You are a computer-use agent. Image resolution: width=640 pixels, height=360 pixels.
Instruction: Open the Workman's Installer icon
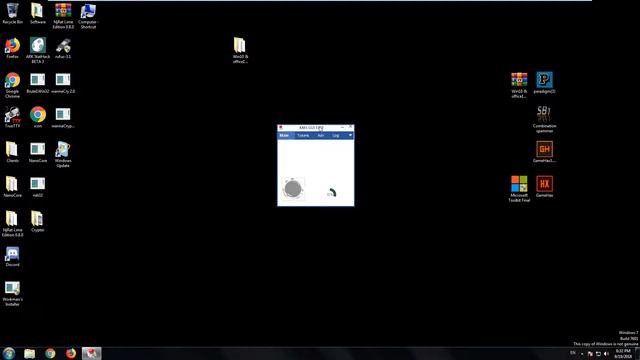tap(12, 293)
